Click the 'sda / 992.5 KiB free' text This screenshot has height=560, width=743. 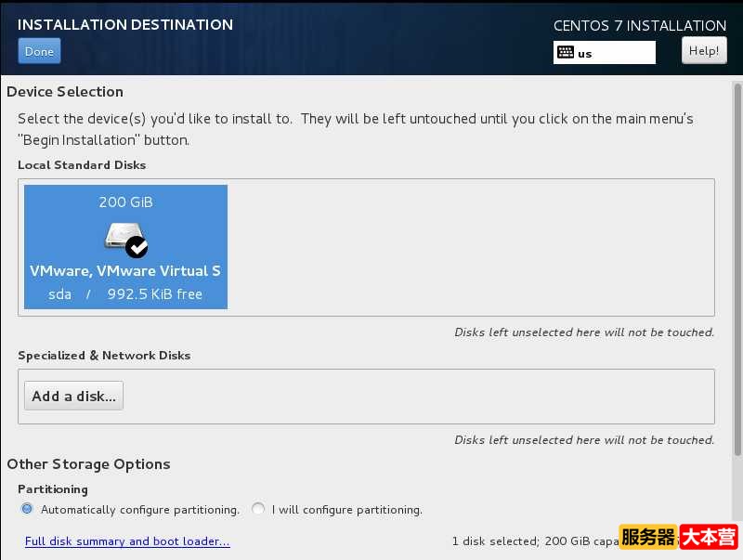tap(125, 294)
